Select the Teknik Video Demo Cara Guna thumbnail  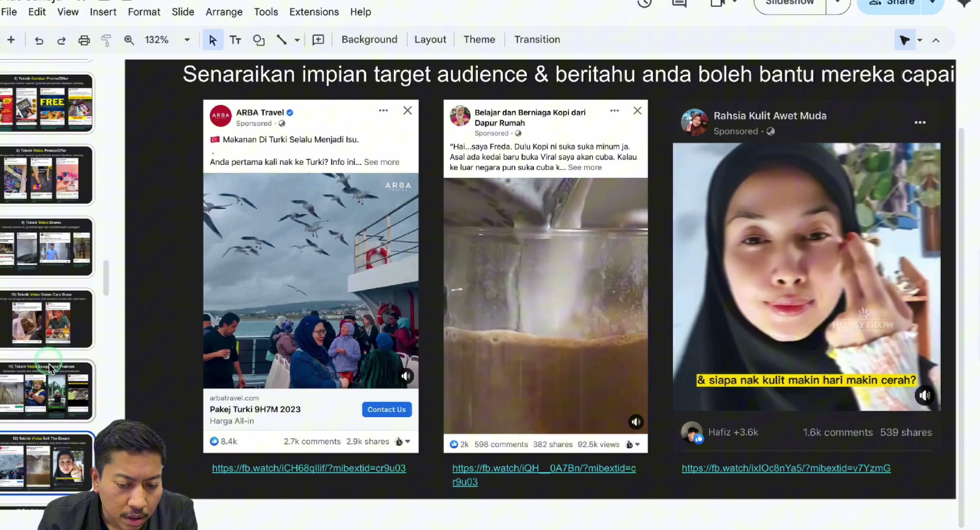(x=46, y=319)
